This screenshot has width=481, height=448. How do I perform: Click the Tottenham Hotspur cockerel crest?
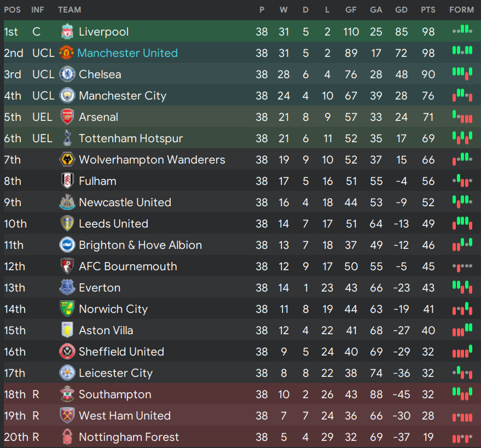point(67,138)
